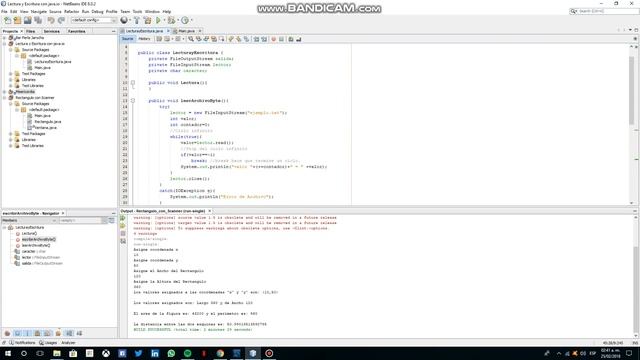
Task: Switch to the Files tab
Action: pos(31,31)
